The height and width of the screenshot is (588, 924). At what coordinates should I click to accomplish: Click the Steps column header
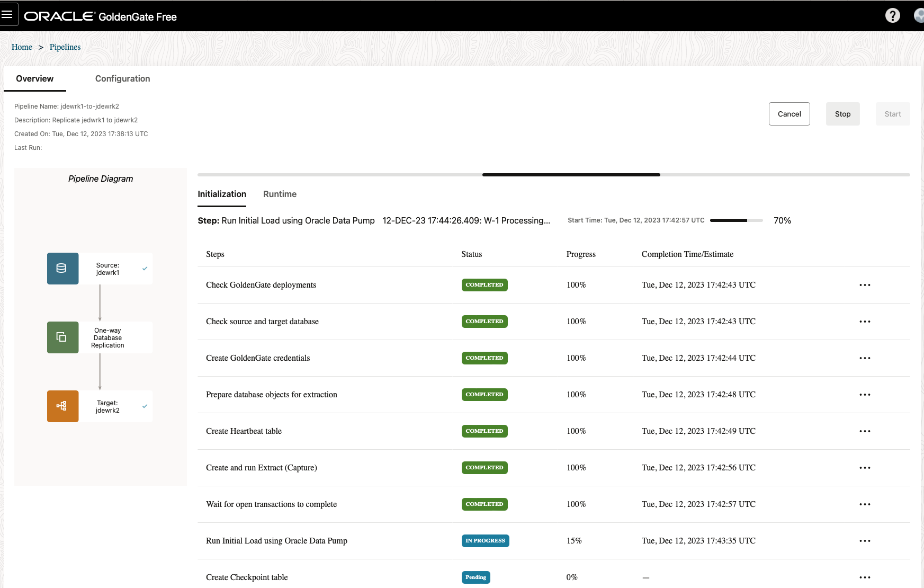[x=215, y=254]
